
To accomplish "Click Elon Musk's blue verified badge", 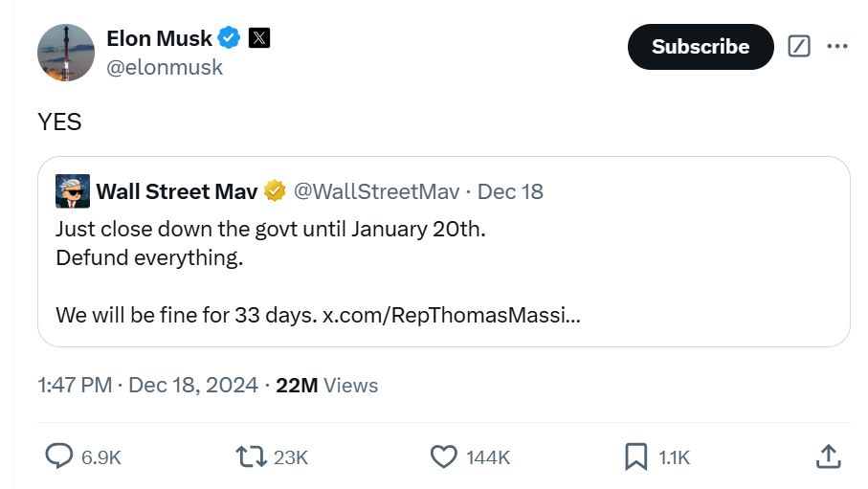I will [229, 38].
